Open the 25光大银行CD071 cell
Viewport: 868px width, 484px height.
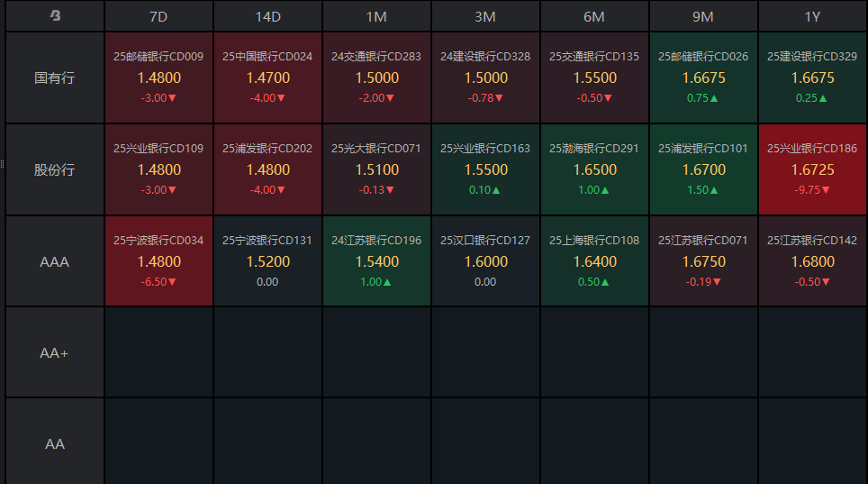(376, 169)
